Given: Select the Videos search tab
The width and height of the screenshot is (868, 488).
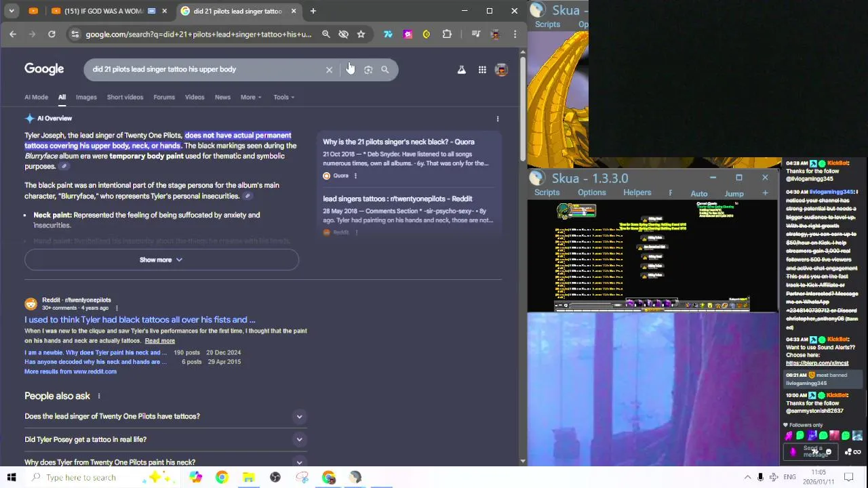Looking at the screenshot, I should (x=195, y=97).
